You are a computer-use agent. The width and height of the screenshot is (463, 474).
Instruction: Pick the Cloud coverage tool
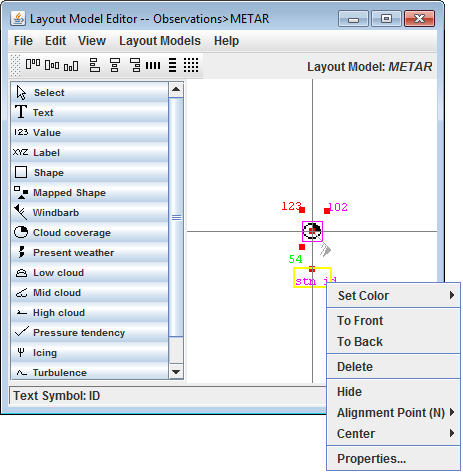click(89, 232)
